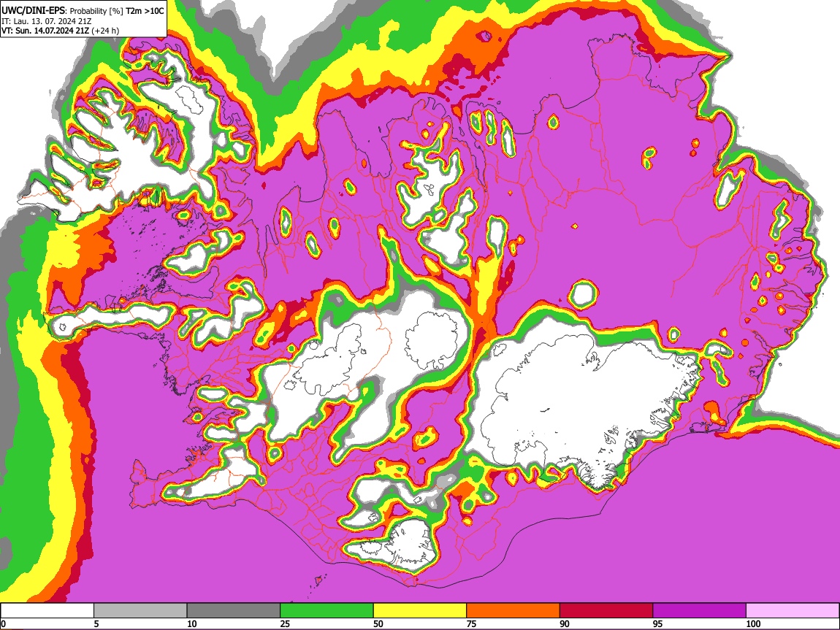Click the "UWC/DINI-EPS" title text
840x630 pixels.
tap(32, 10)
